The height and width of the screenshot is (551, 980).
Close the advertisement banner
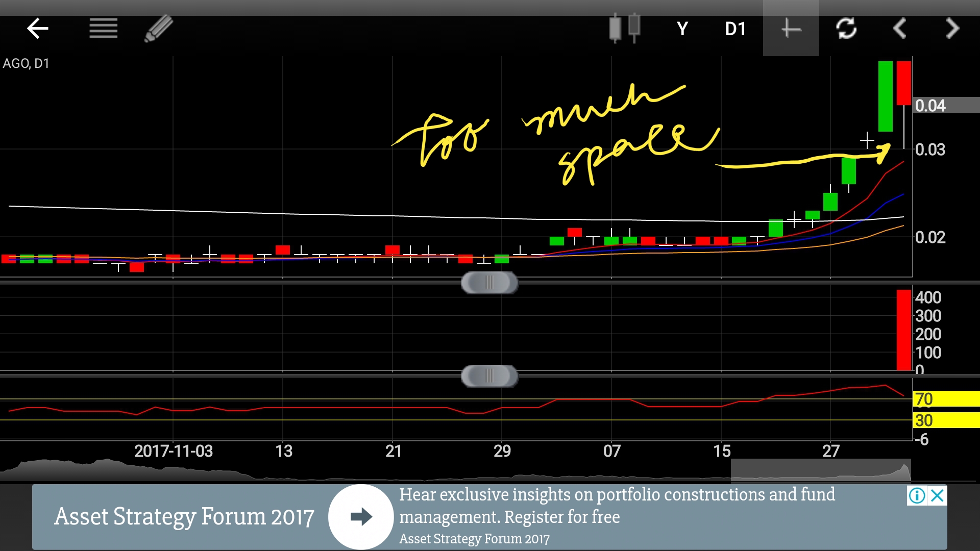point(937,495)
